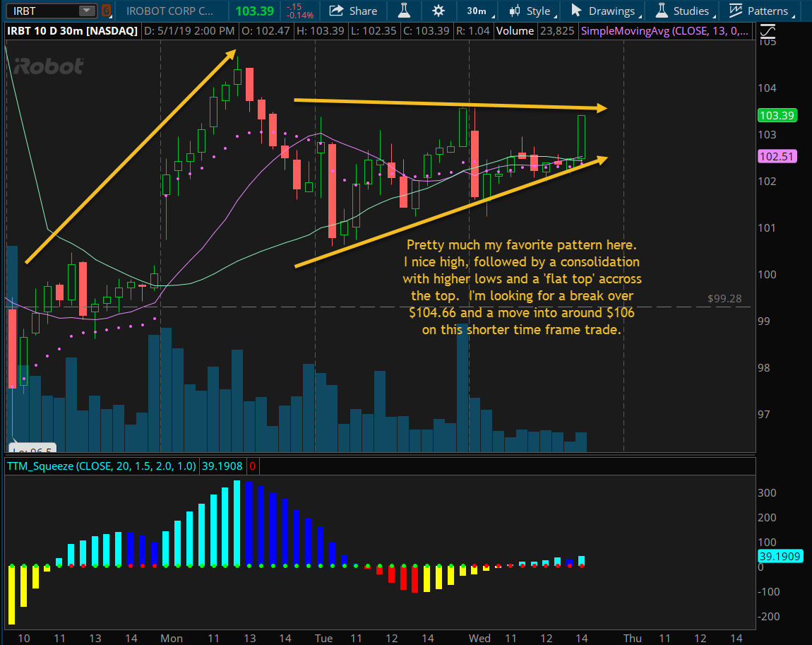Click the SimpleMovingAvg study label
This screenshot has height=645, width=812.
coord(664,31)
